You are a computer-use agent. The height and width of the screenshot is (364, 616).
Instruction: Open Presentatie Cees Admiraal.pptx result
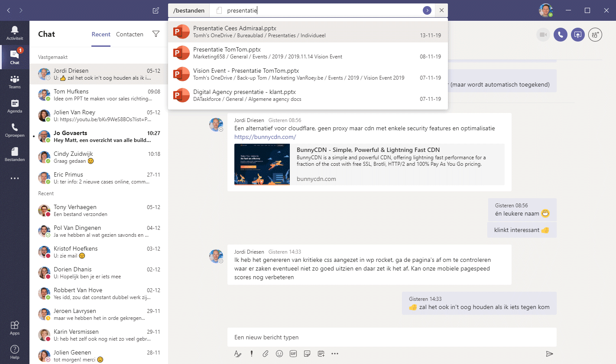point(308,32)
